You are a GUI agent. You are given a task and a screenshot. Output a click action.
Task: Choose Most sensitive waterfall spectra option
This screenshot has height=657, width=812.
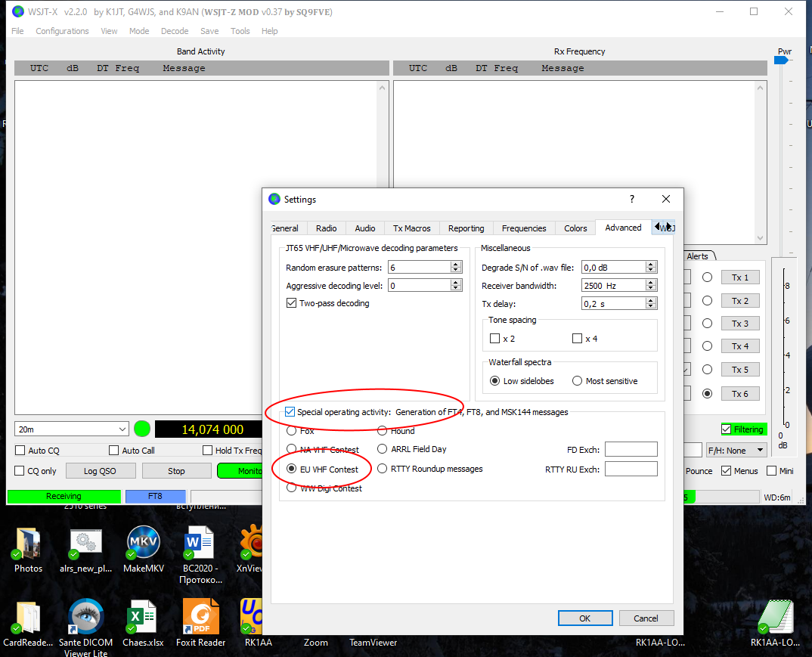point(578,381)
